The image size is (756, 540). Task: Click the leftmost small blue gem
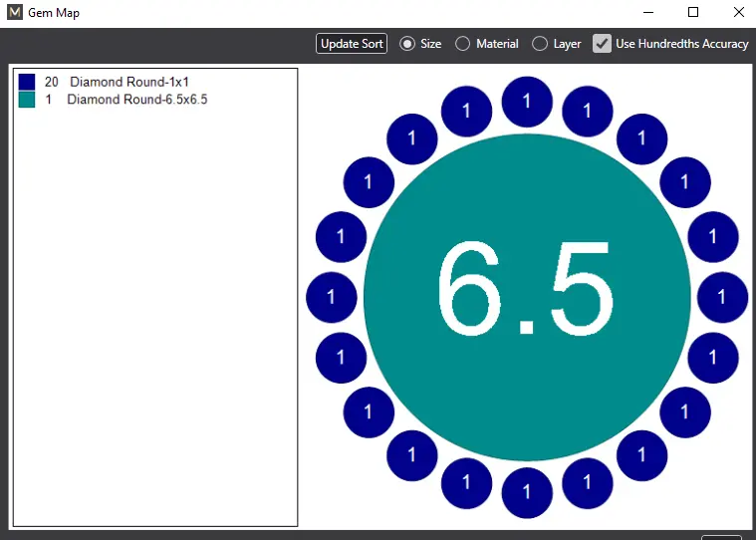(x=332, y=298)
